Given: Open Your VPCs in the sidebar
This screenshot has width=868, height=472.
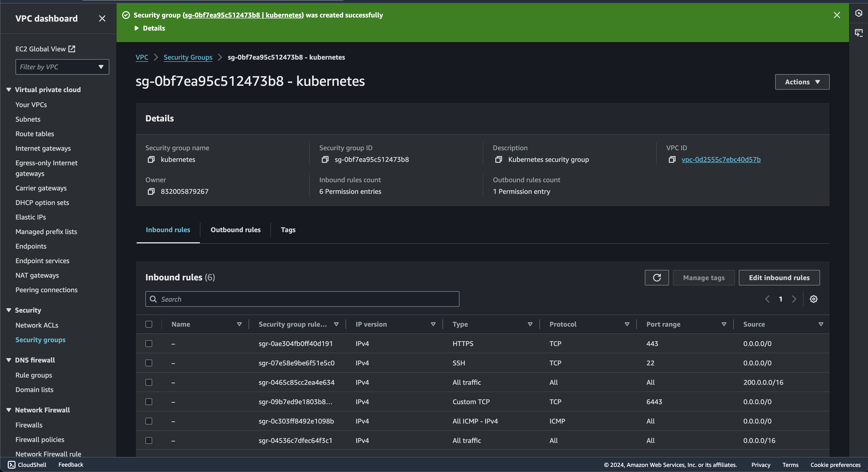Looking at the screenshot, I should (x=31, y=105).
